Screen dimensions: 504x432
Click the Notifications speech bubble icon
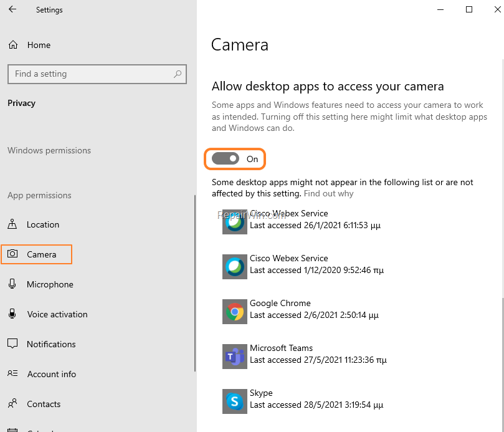[14, 344]
